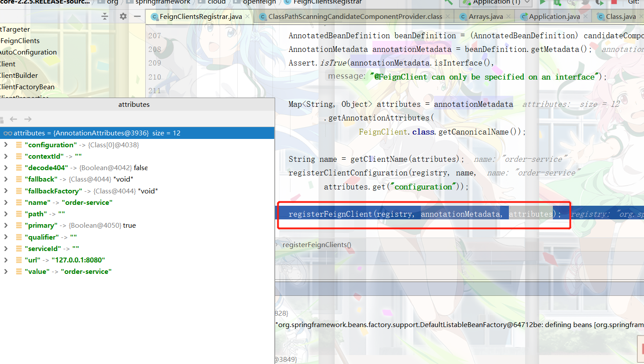
Task: Expand the "name" attribute node
Action: [x=6, y=202]
